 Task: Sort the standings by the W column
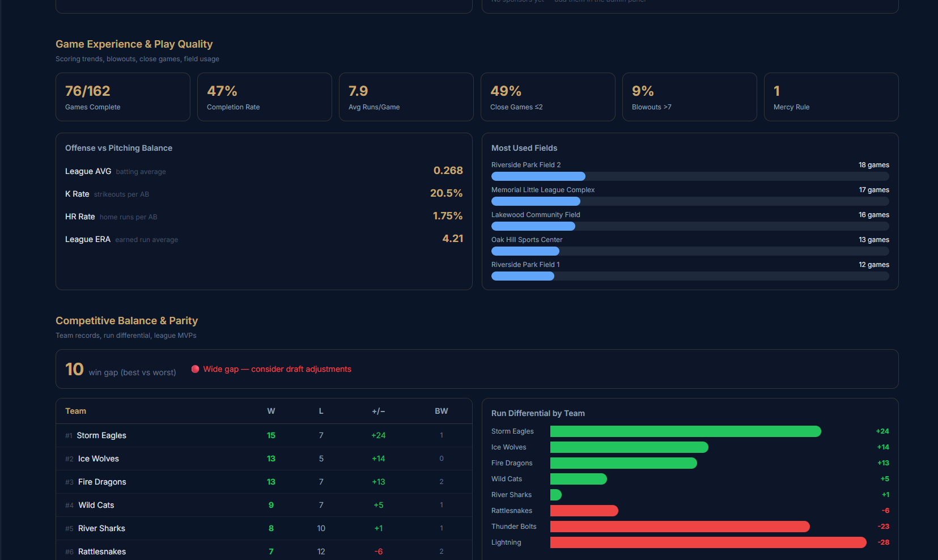tap(271, 410)
